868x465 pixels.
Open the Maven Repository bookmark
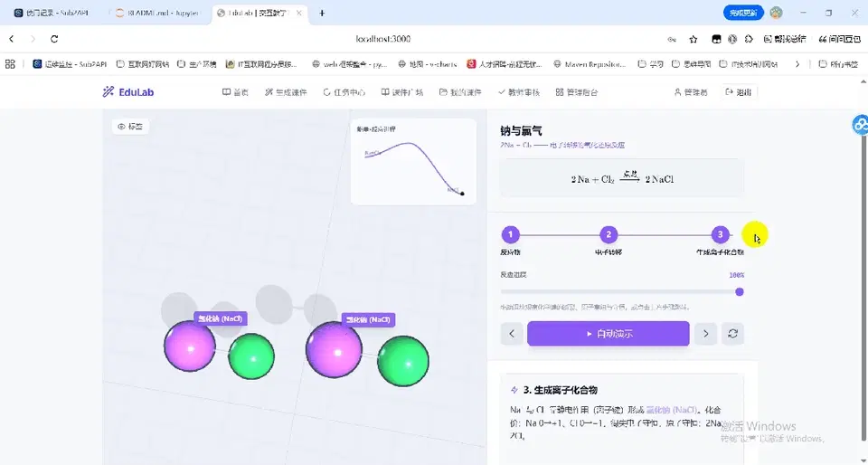[590, 64]
